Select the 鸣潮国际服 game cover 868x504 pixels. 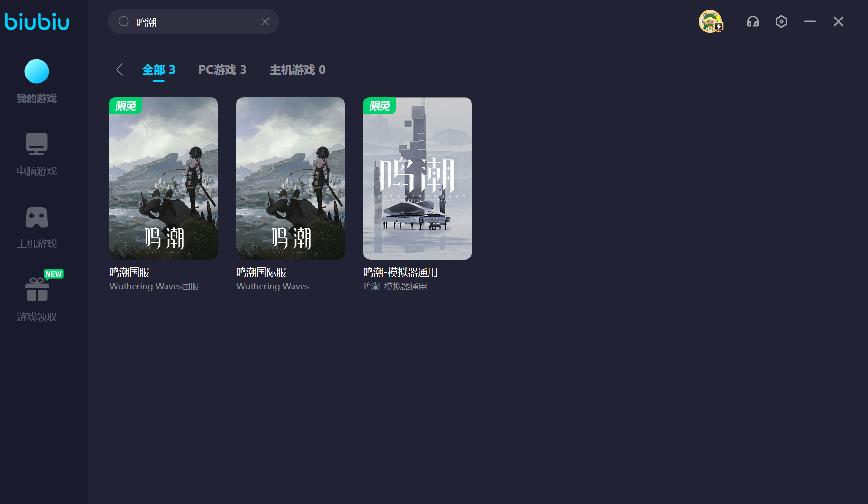pos(291,178)
